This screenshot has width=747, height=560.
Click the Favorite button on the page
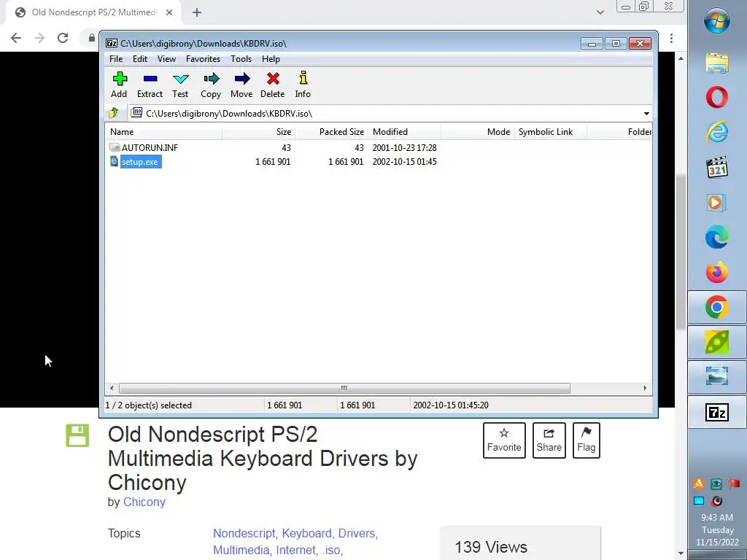pos(504,440)
